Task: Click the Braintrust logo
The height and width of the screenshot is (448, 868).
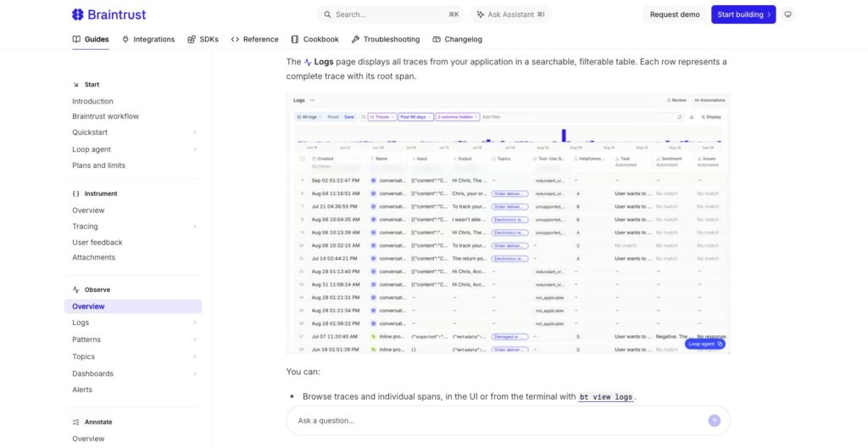Action: [109, 14]
